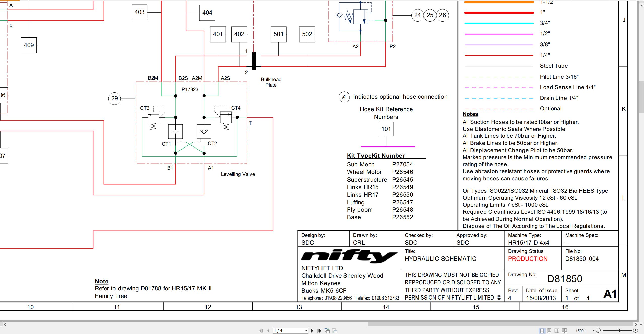
Task: Click item balloon 26
Action: pyautogui.click(x=442, y=15)
